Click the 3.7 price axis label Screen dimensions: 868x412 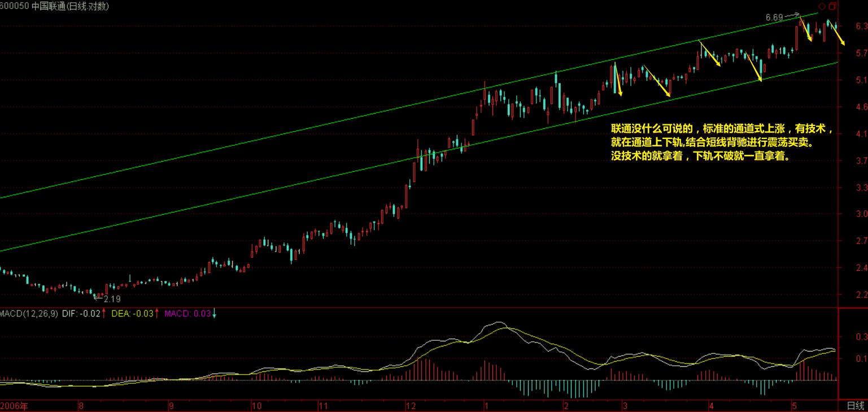tap(861, 161)
